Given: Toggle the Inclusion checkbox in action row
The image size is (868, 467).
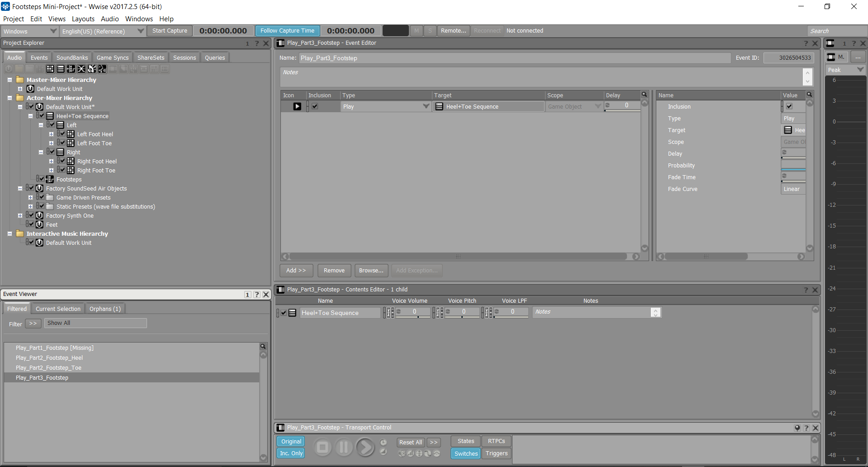Looking at the screenshot, I should tap(315, 106).
